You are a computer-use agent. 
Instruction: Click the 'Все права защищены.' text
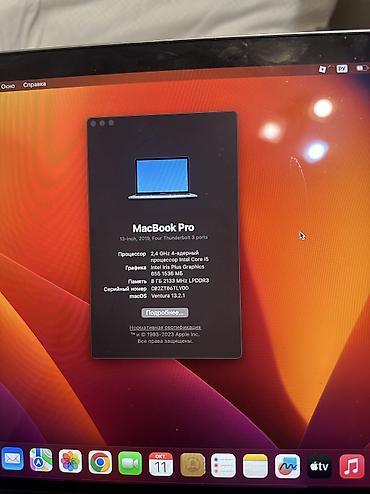click(x=165, y=341)
